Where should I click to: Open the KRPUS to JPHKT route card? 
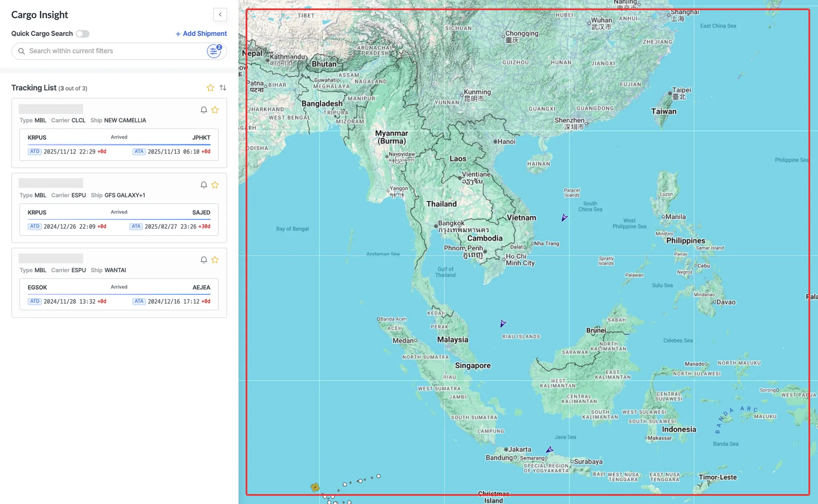pos(119,145)
